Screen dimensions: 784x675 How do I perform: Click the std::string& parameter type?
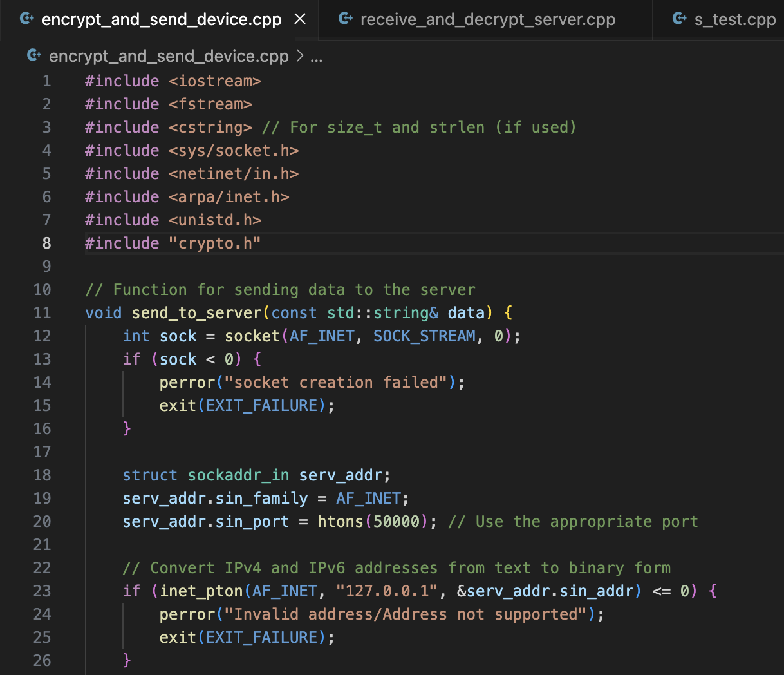(x=383, y=313)
